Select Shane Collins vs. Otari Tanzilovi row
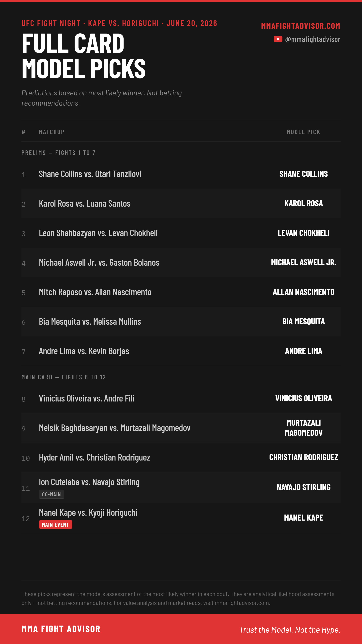This screenshot has width=362, height=644. coord(181,174)
